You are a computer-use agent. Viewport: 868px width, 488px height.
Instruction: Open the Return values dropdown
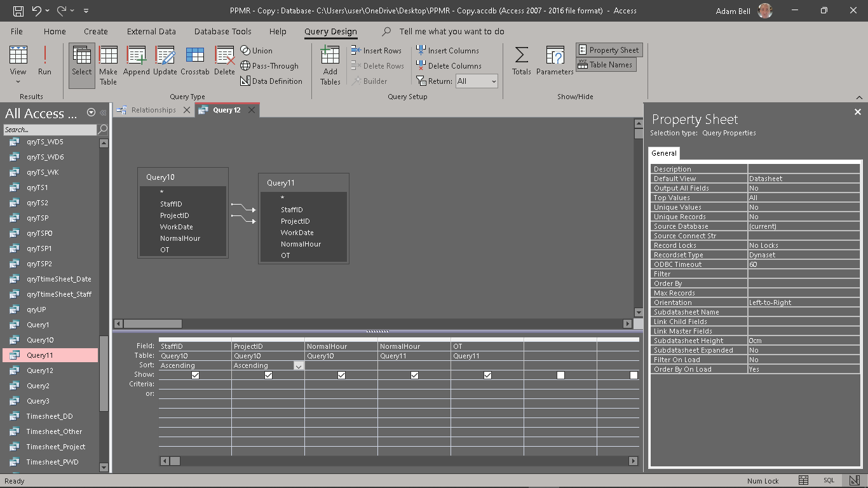click(x=494, y=81)
